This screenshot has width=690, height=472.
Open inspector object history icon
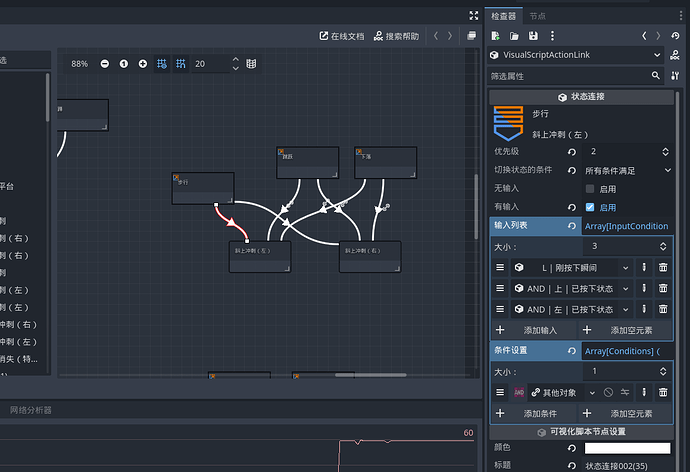pyautogui.click(x=675, y=36)
